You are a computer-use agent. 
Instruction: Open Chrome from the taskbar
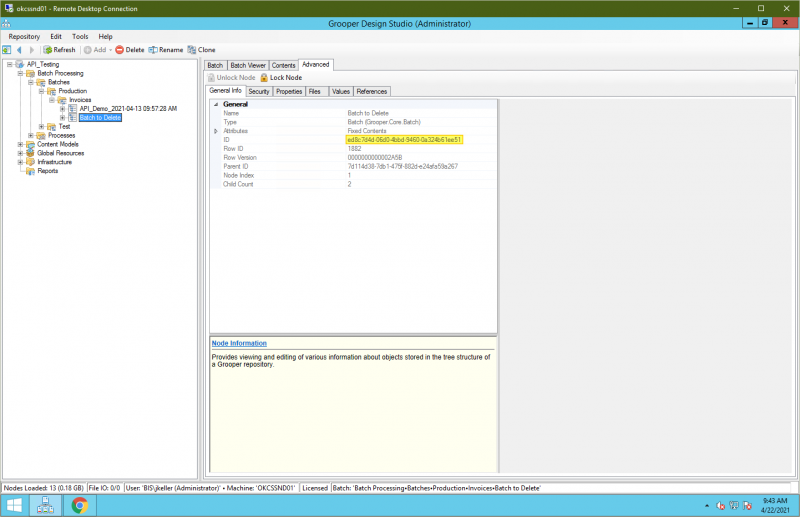point(80,505)
